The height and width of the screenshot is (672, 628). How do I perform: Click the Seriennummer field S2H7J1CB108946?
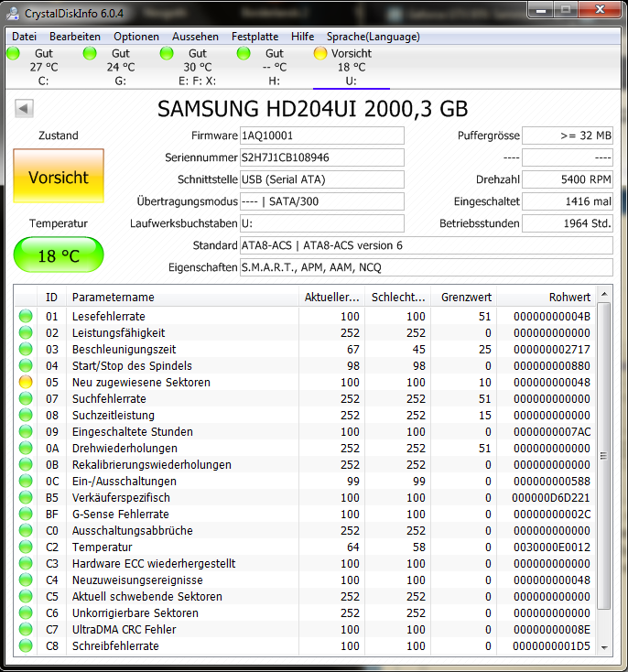pyautogui.click(x=321, y=157)
